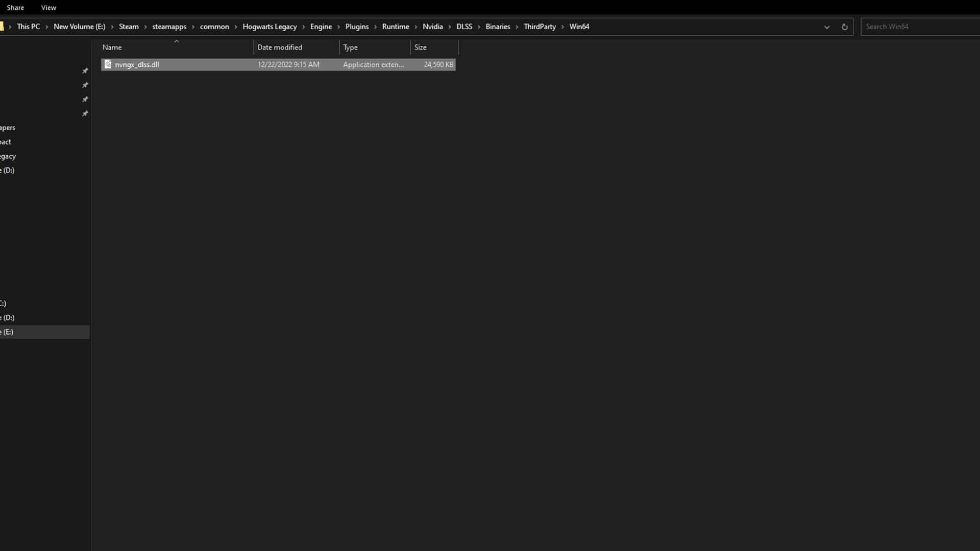This screenshot has height=551, width=980.
Task: Click the Search Win64 input field
Action: point(919,27)
